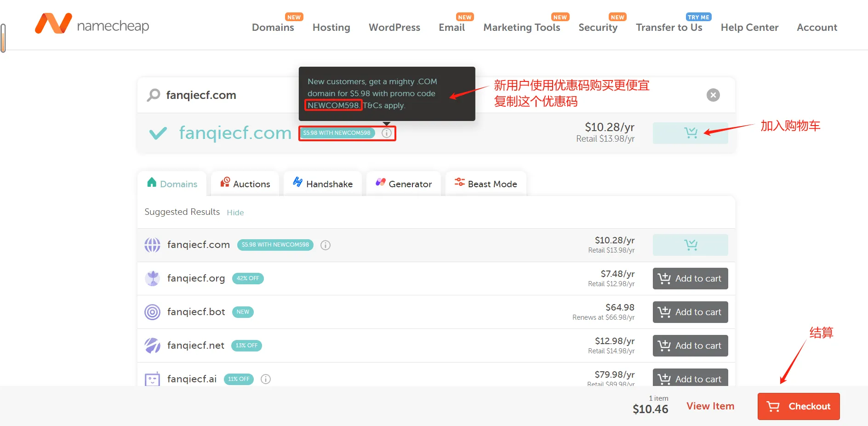Image resolution: width=868 pixels, height=426 pixels.
Task: Click the globe icon for fanqiecf.com
Action: pyautogui.click(x=153, y=245)
